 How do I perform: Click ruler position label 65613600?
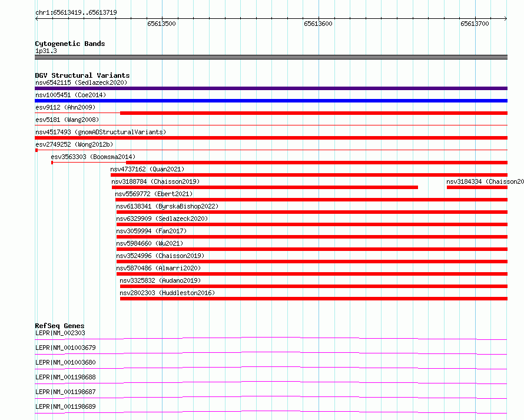click(318, 24)
